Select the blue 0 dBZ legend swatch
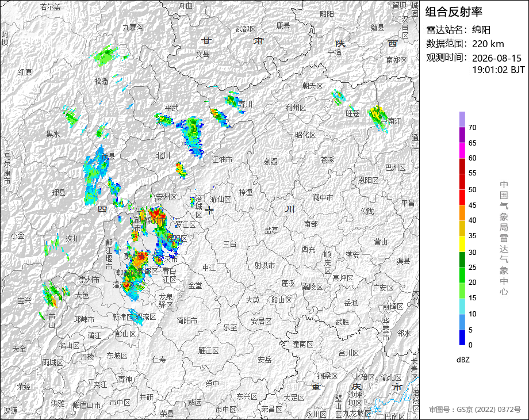Viewport: 529px width, 420px height. [462, 337]
